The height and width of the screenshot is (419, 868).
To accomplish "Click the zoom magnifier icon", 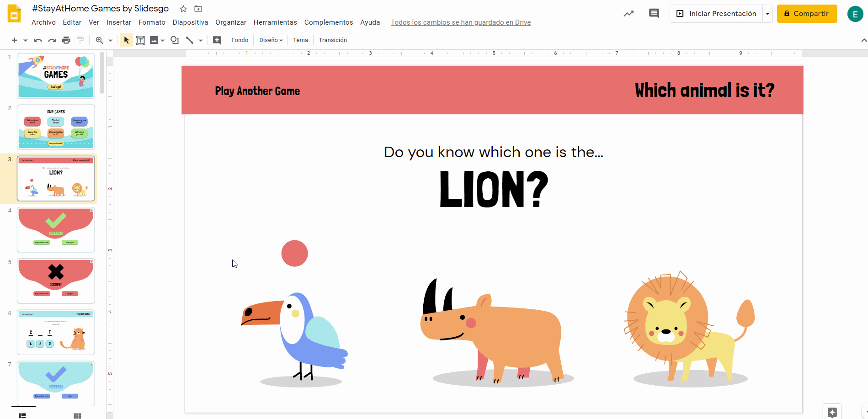I will tap(99, 40).
